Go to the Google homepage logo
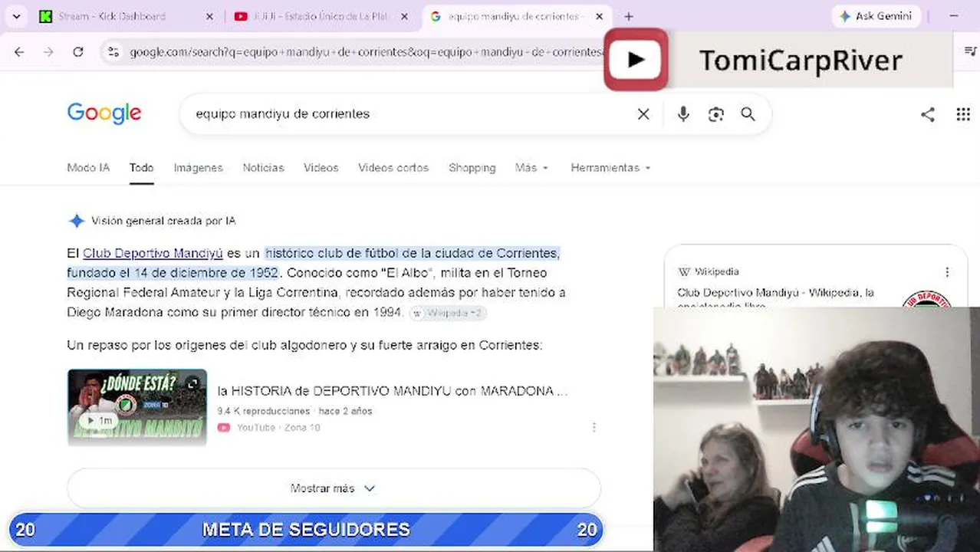The height and width of the screenshot is (552, 980). (104, 113)
